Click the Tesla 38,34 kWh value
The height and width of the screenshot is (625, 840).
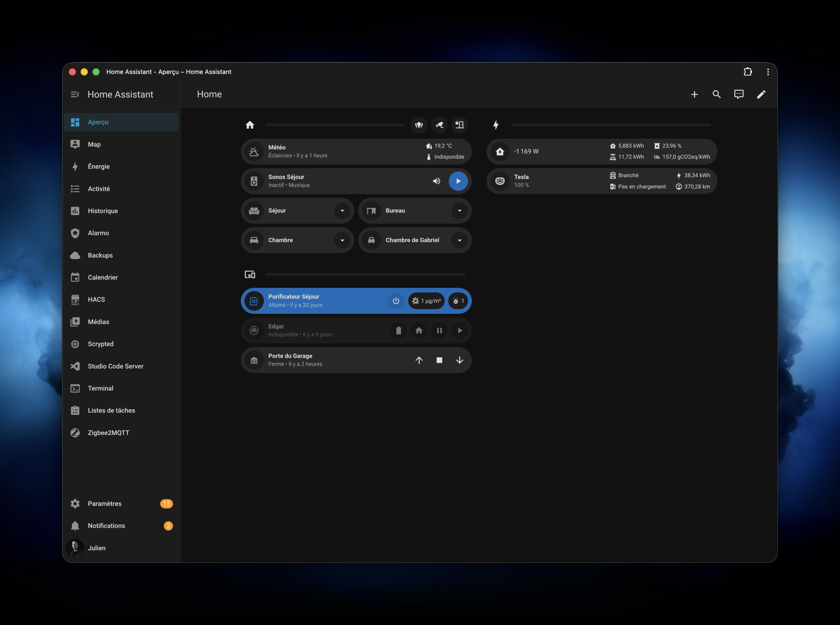[x=693, y=175]
